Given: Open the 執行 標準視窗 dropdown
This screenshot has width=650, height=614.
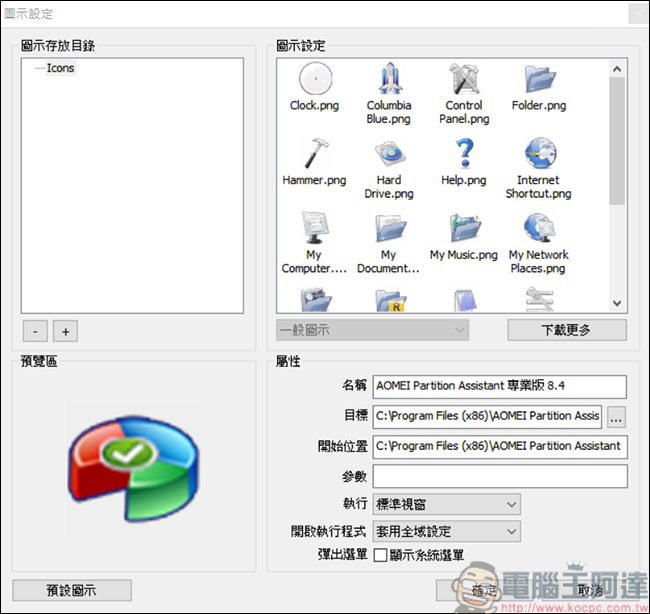Looking at the screenshot, I should (446, 504).
